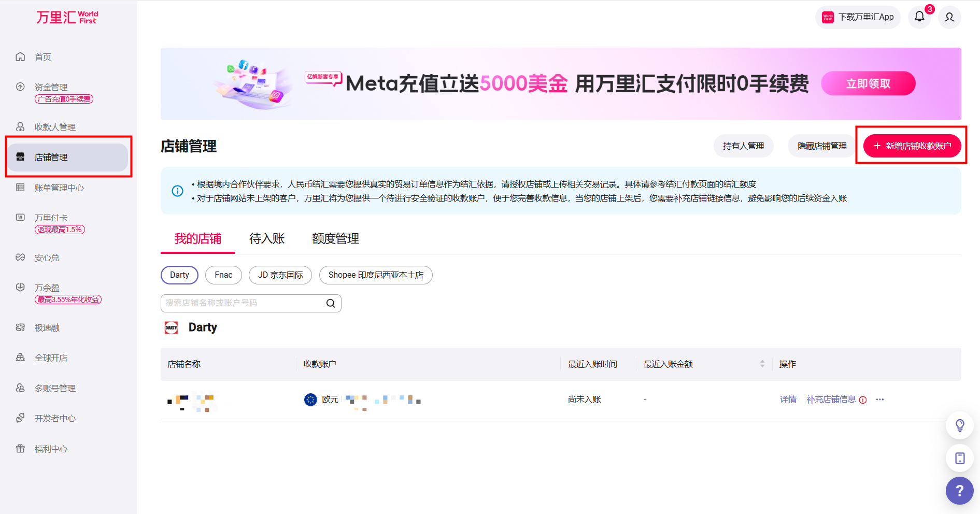
Task: Click the store name search field
Action: pyautogui.click(x=244, y=303)
